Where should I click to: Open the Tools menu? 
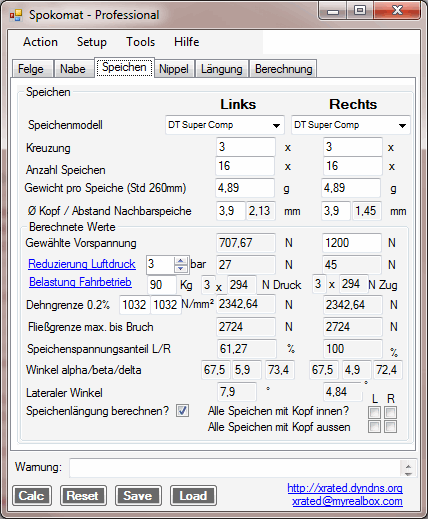click(140, 42)
